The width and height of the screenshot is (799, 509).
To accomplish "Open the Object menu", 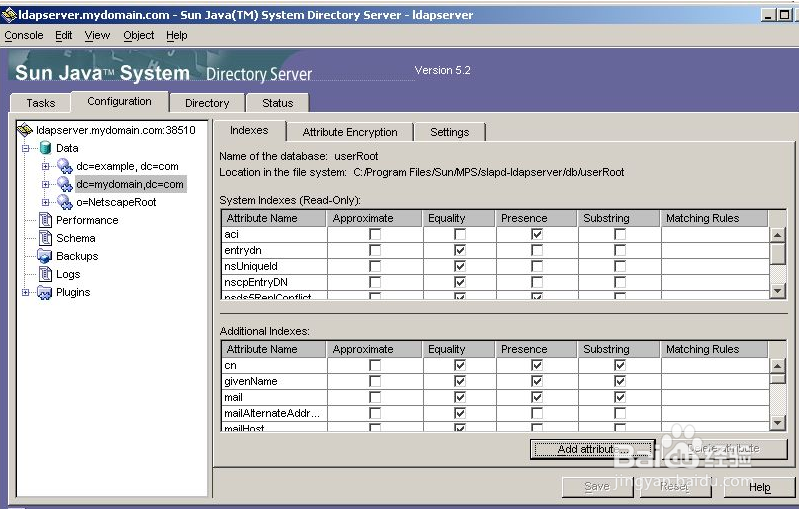I will (x=139, y=35).
